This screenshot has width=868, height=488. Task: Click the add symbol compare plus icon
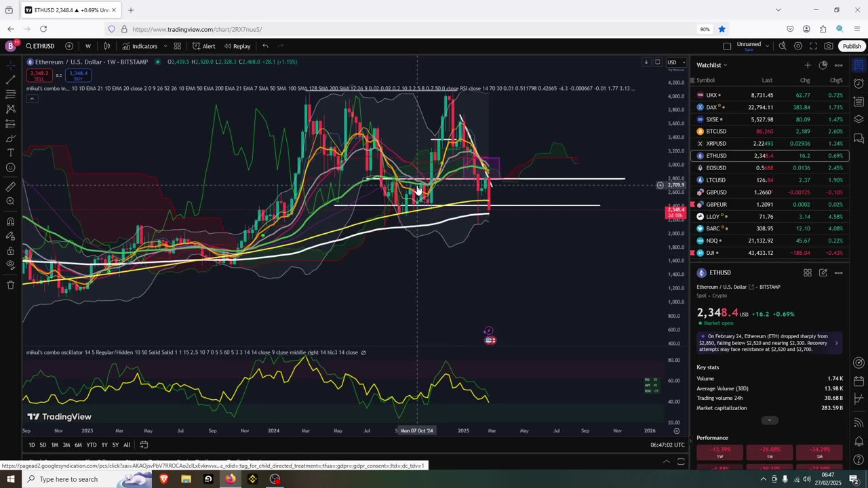click(x=69, y=46)
